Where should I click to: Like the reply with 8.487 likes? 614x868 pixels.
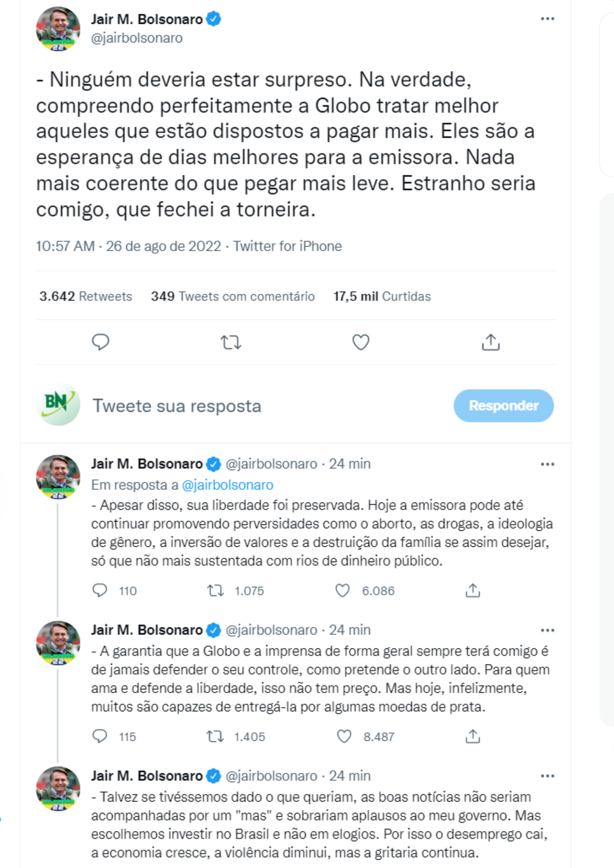click(344, 736)
